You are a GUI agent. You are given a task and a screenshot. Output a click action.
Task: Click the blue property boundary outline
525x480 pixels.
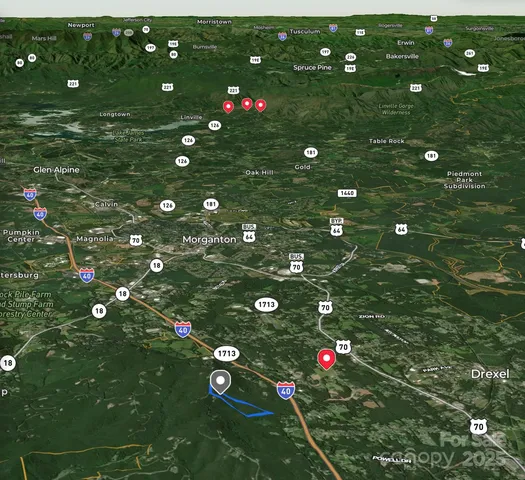(x=240, y=402)
